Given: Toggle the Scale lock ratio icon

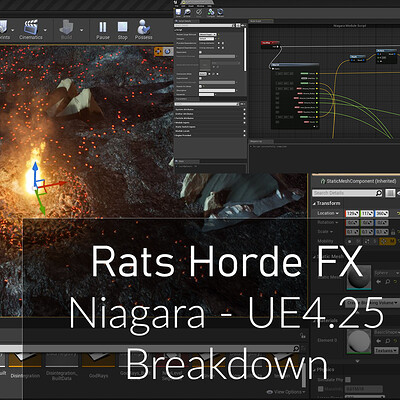Looking at the screenshot, I should click(393, 232).
